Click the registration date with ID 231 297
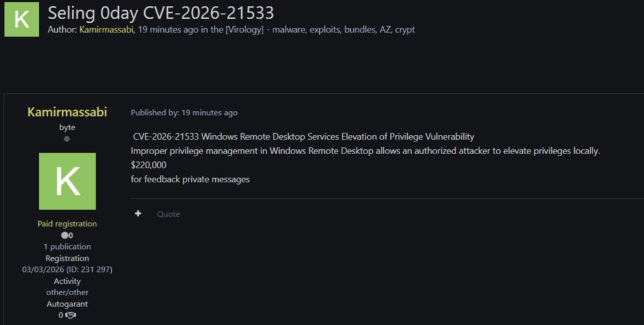This screenshot has width=644, height=325. point(67,269)
